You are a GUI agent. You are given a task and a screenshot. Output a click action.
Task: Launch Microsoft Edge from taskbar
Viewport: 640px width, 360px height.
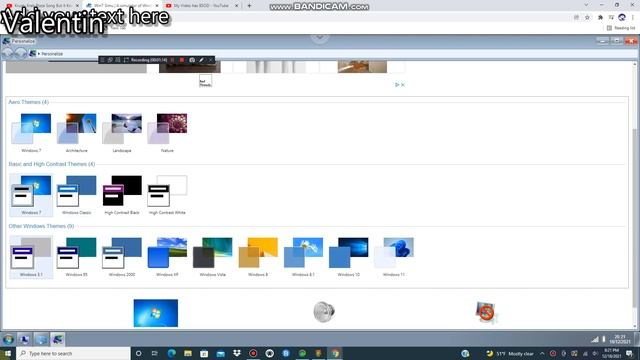point(171,353)
